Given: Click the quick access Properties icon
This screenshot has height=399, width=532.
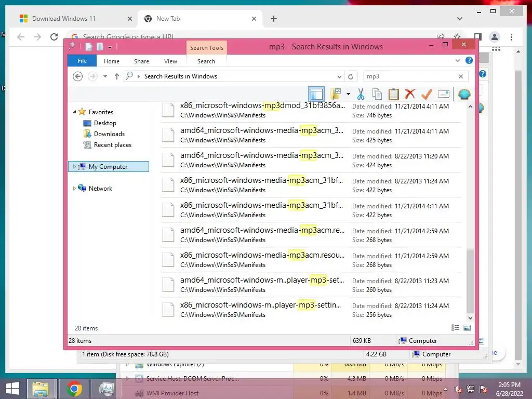Looking at the screenshot, I should tap(89, 47).
